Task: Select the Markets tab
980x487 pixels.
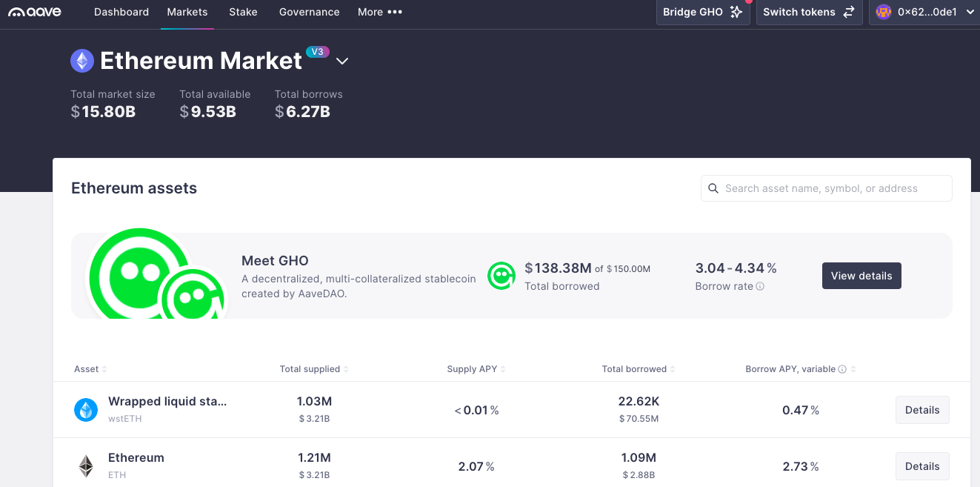Action: click(x=187, y=12)
